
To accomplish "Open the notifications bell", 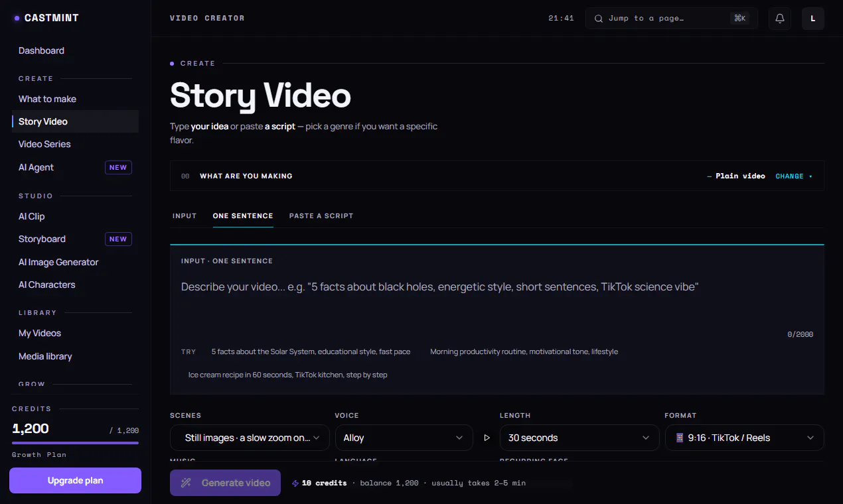I will [x=780, y=19].
